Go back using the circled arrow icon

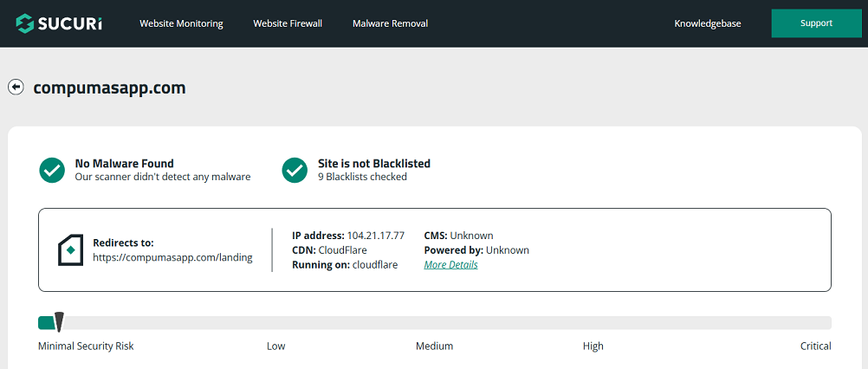(16, 87)
